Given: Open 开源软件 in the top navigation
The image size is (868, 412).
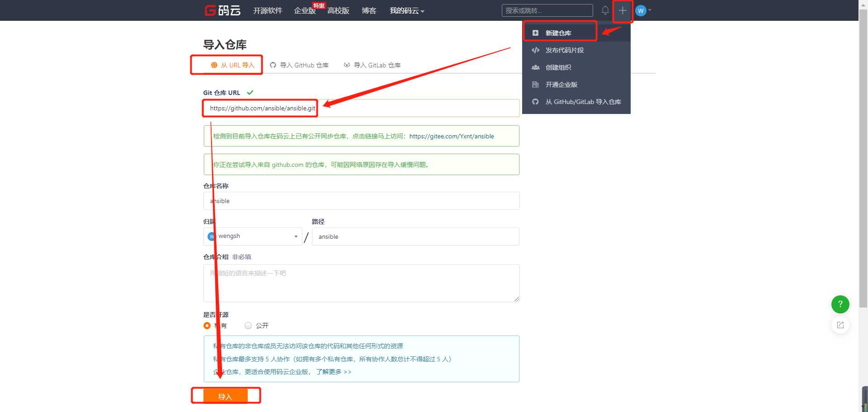Looking at the screenshot, I should [268, 10].
